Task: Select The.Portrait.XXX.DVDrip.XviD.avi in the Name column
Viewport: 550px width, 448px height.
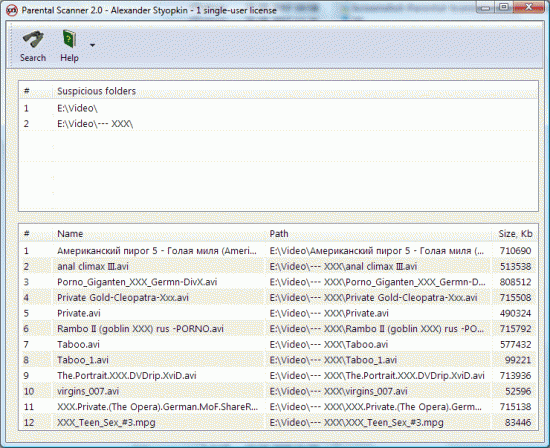Action: pos(127,375)
